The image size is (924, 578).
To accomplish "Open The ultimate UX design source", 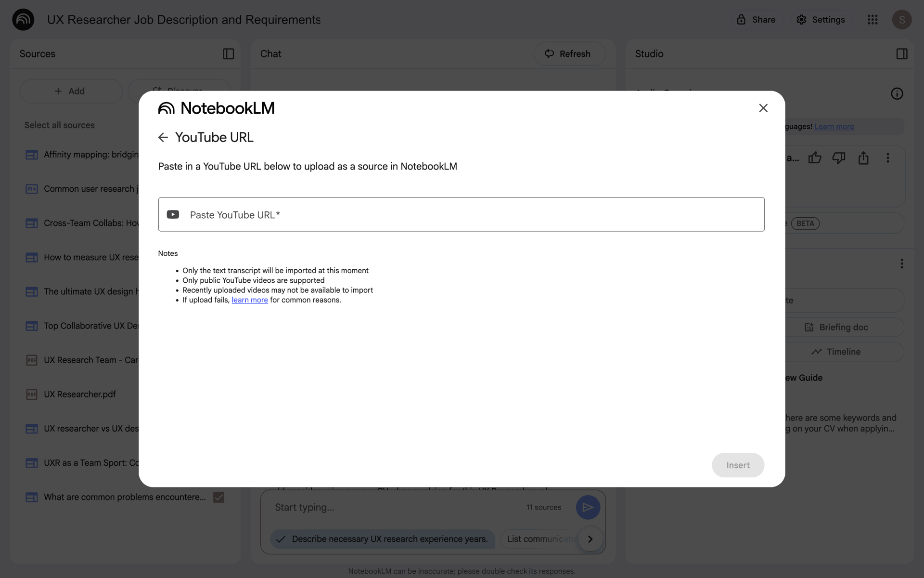I will [x=91, y=291].
